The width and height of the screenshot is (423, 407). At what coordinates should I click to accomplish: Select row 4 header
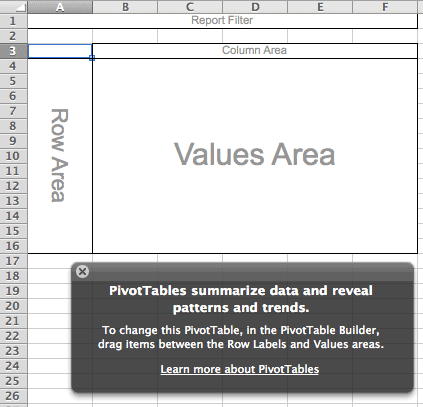coord(14,66)
